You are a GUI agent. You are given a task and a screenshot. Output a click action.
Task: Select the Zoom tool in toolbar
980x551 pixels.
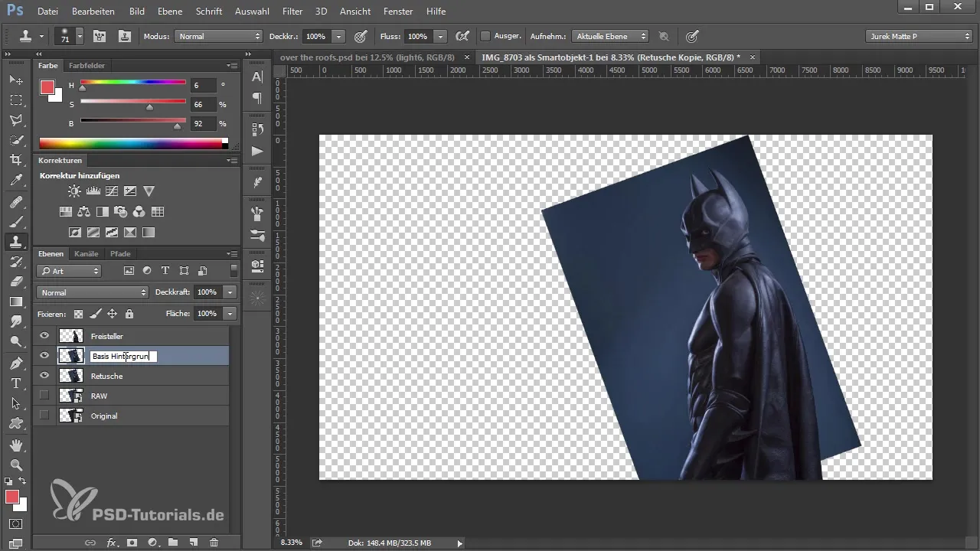click(x=16, y=465)
